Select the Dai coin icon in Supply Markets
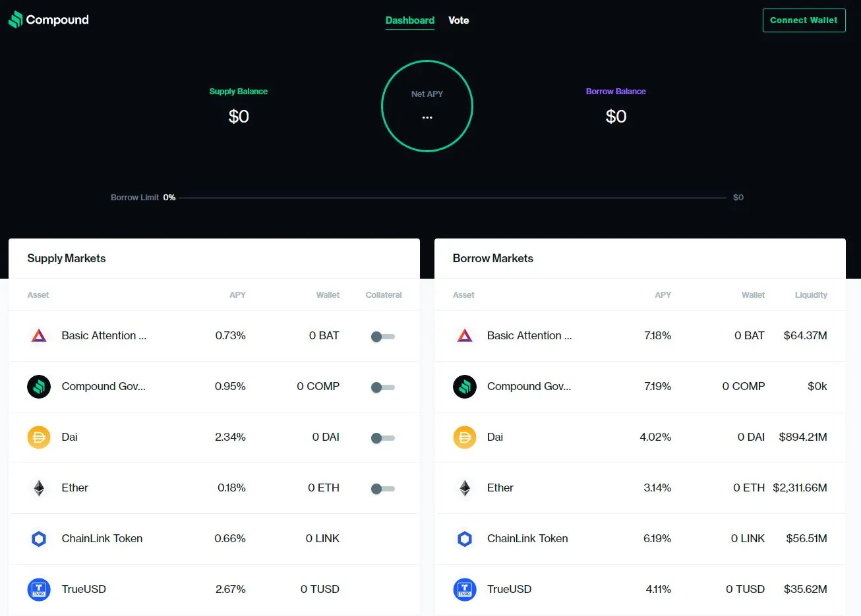The image size is (861, 616). click(38, 437)
